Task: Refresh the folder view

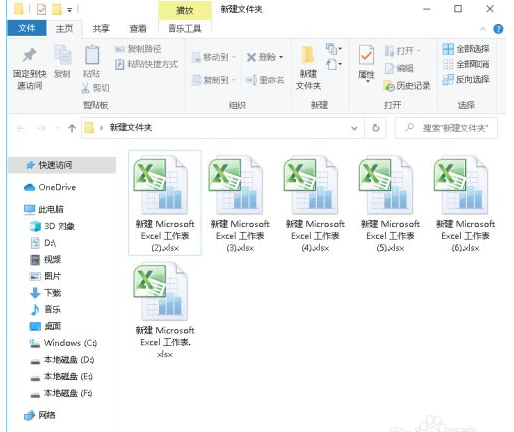Action: pos(376,128)
